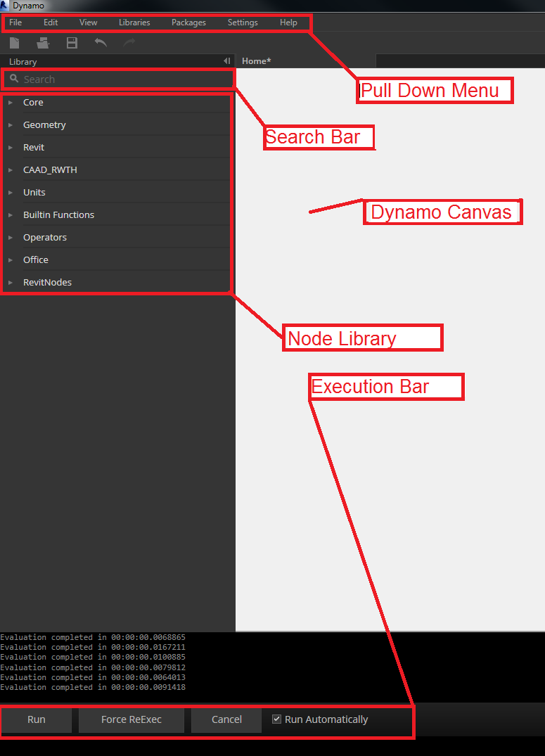The image size is (545, 756).
Task: Click the Run button
Action: click(37, 719)
